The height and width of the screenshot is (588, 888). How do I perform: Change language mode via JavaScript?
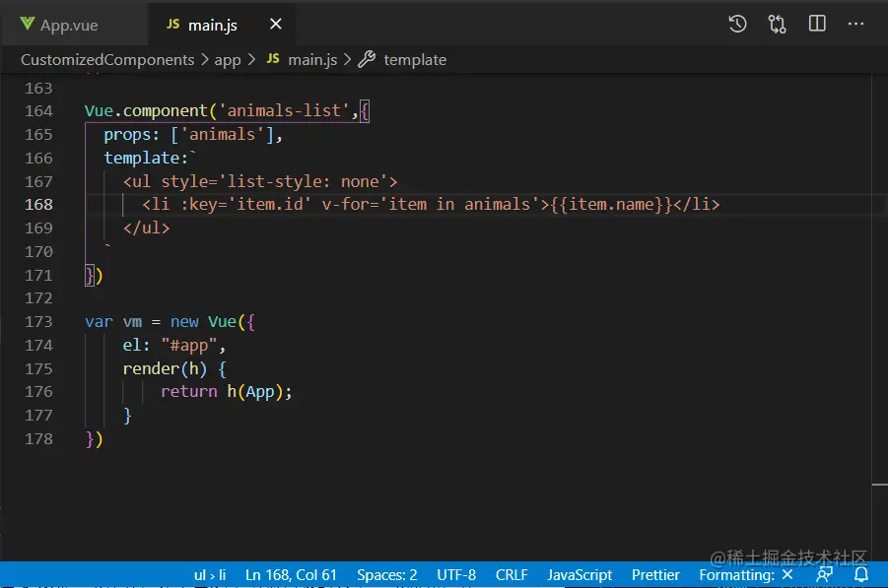click(580, 575)
